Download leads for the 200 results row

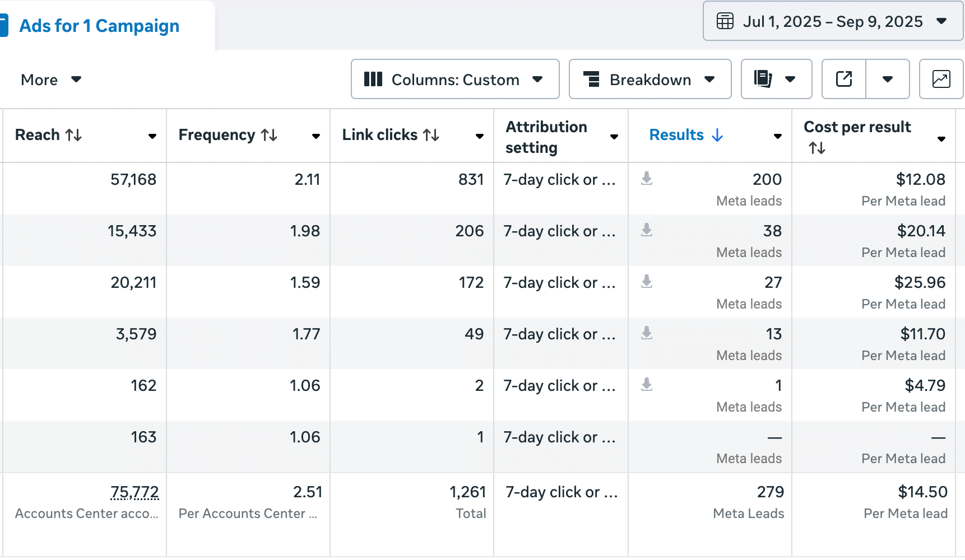[x=647, y=179]
